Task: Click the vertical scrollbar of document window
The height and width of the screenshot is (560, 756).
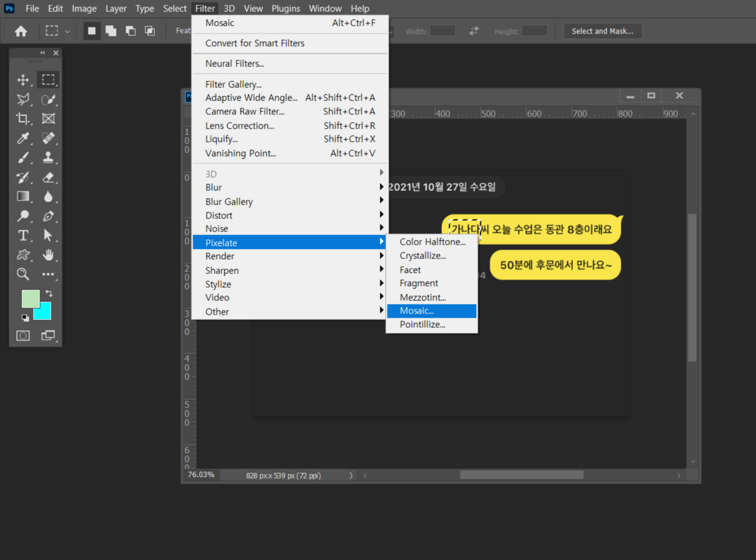Action: point(693,287)
